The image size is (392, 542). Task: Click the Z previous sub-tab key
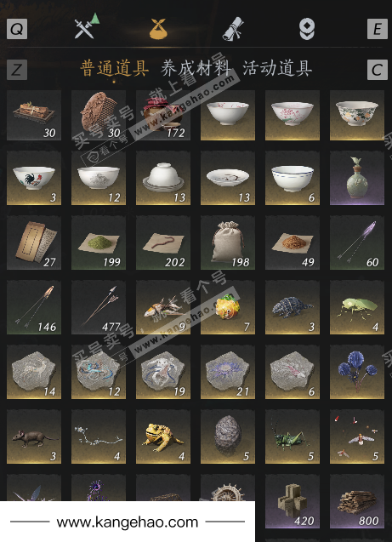(x=17, y=70)
